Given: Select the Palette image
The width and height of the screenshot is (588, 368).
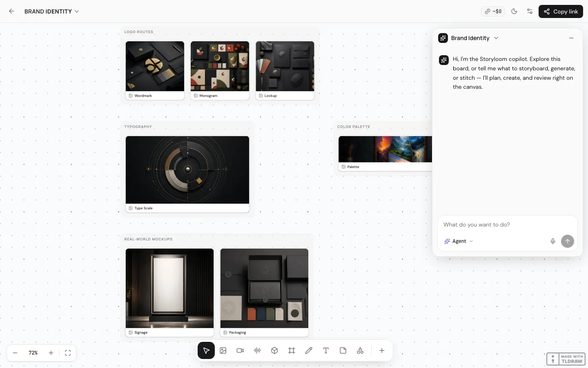Looking at the screenshot, I should 385,149.
